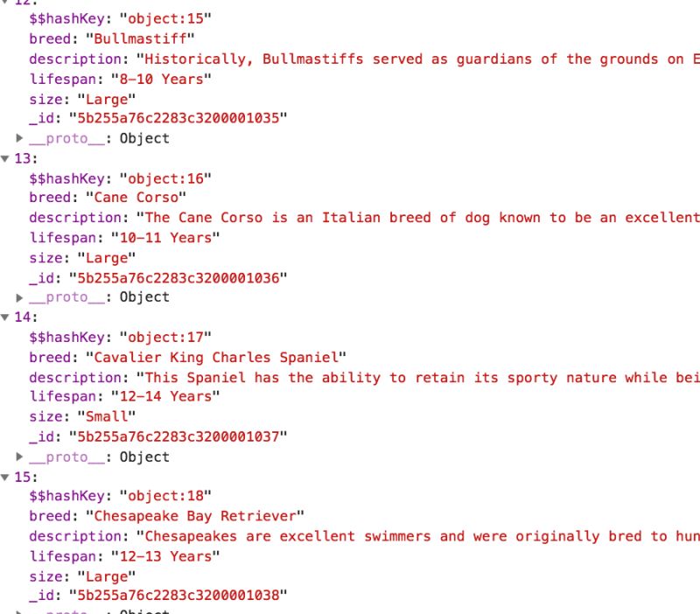
Task: Select the size value "Small"
Action: (x=105, y=416)
